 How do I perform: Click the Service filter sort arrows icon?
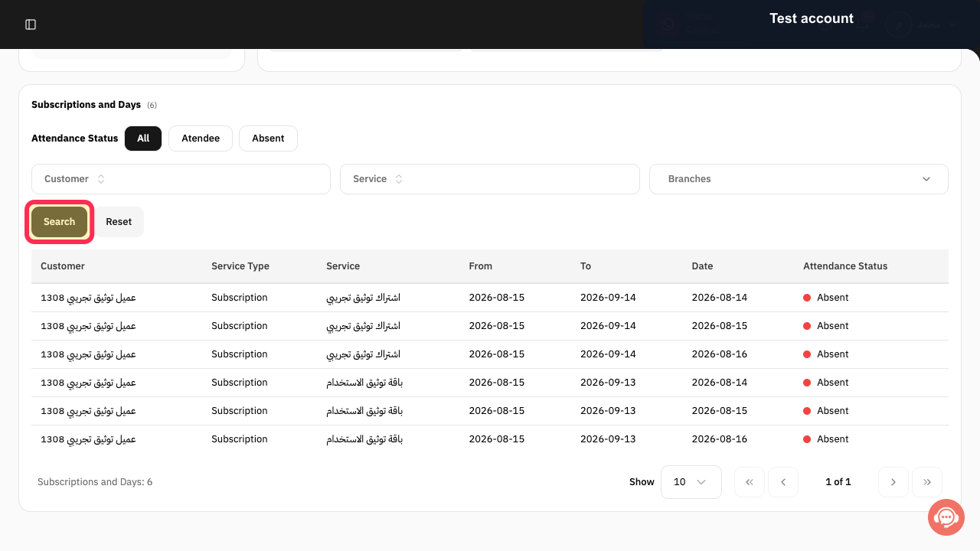pos(399,179)
